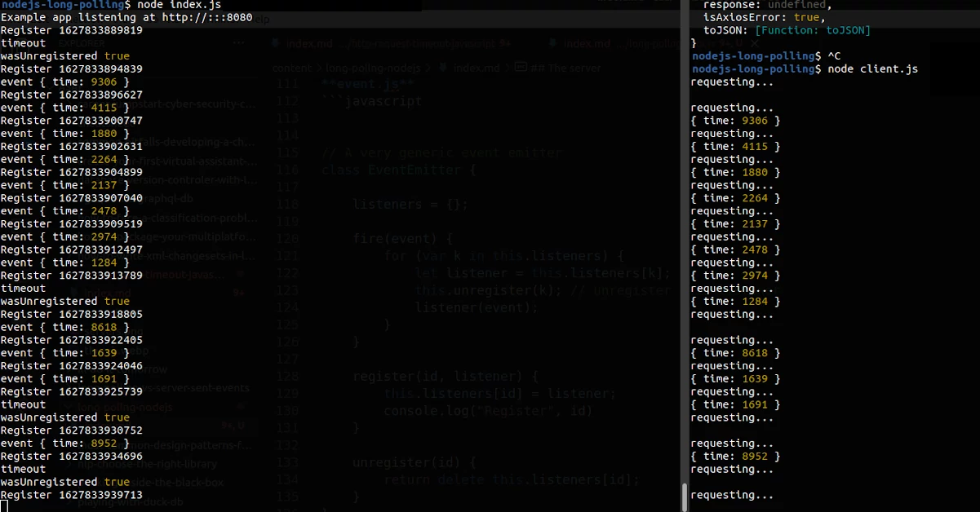Select the 'Register 1627833924046' line
This screenshot has height=512, width=980.
point(72,366)
